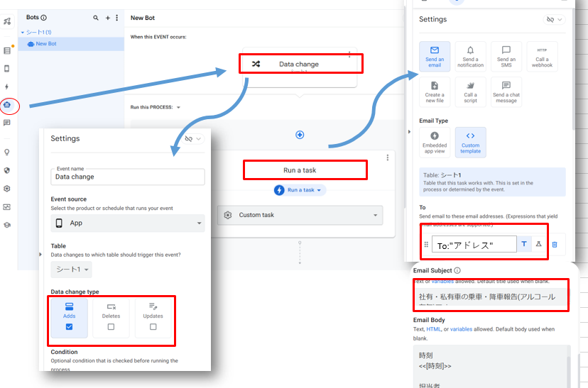
Task: Open the Data tables icon in sidebar
Action: tap(7, 50)
